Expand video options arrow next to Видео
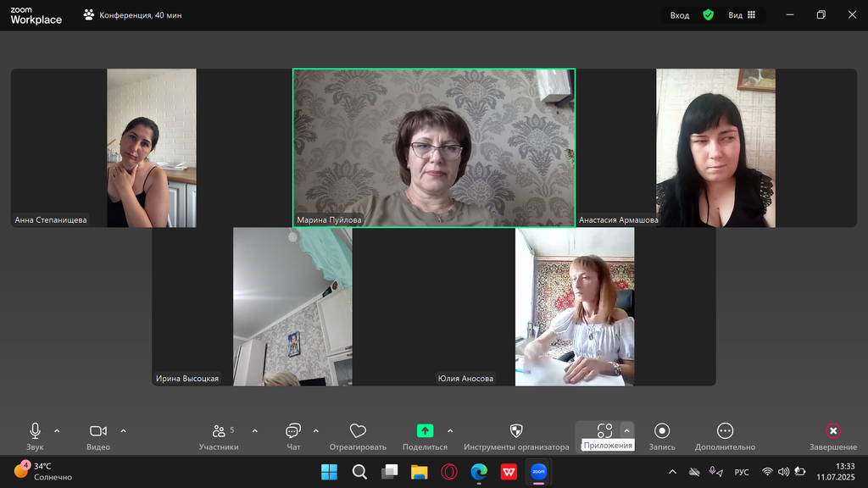Screen dimensions: 868x488 (x=123, y=430)
